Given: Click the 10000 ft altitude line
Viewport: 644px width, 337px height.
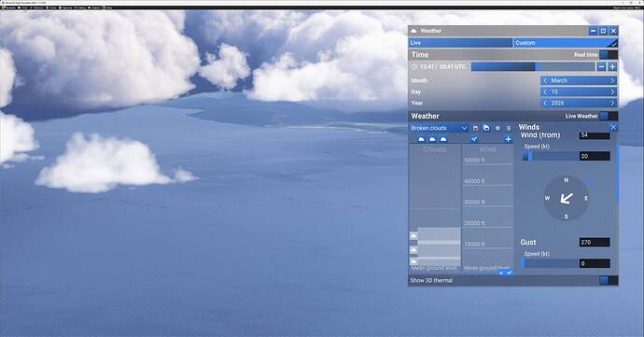Looking at the screenshot, I should pyautogui.click(x=488, y=248).
